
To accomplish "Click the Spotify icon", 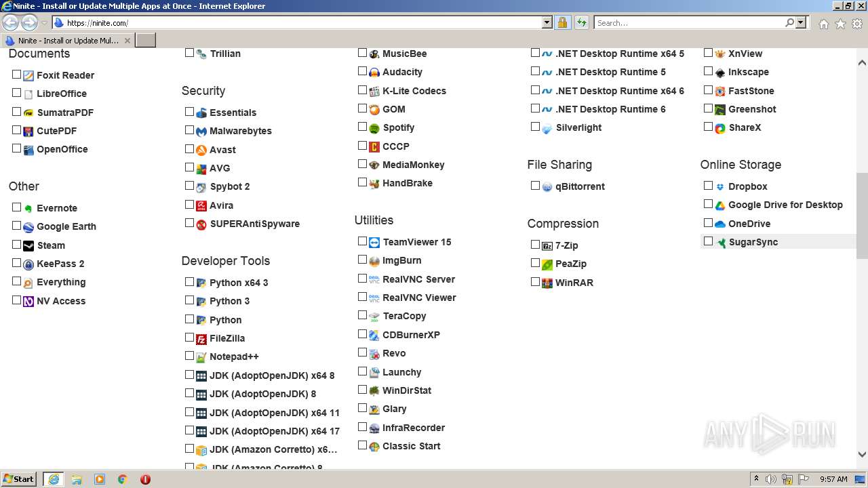I will pos(374,128).
